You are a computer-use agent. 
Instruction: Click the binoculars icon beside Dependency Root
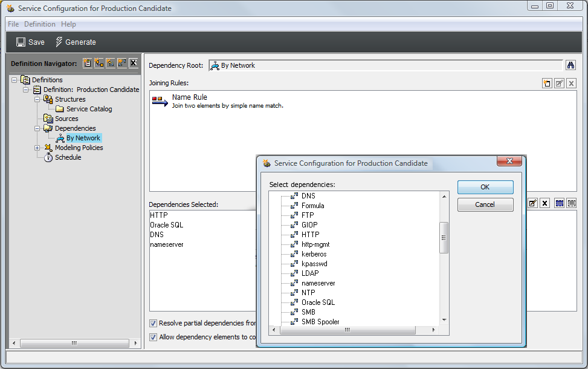[x=570, y=65]
